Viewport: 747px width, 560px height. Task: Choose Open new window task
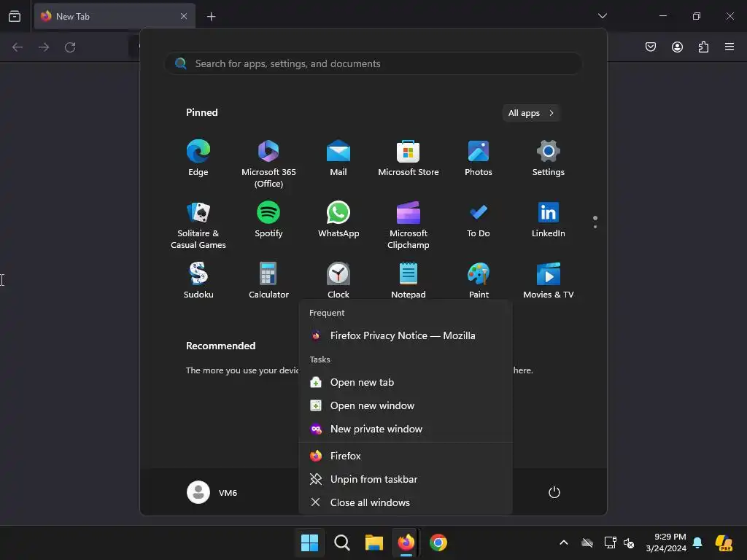click(x=406, y=405)
